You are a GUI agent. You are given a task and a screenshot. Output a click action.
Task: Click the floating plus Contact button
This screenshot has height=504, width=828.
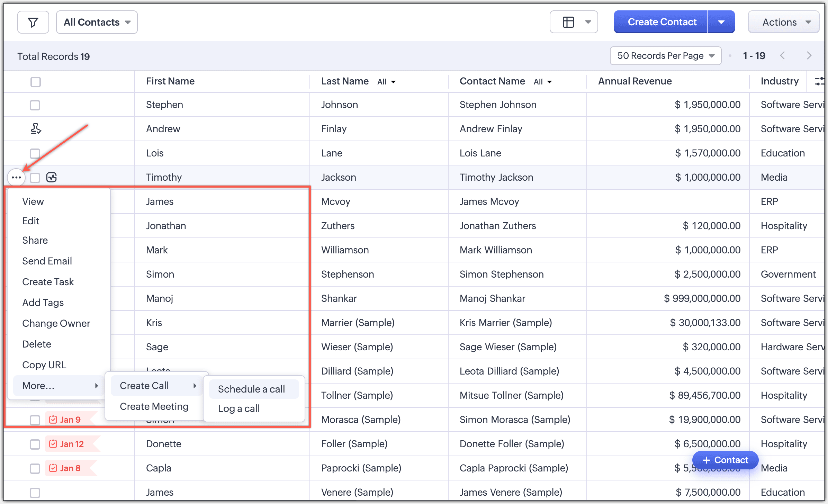725,460
